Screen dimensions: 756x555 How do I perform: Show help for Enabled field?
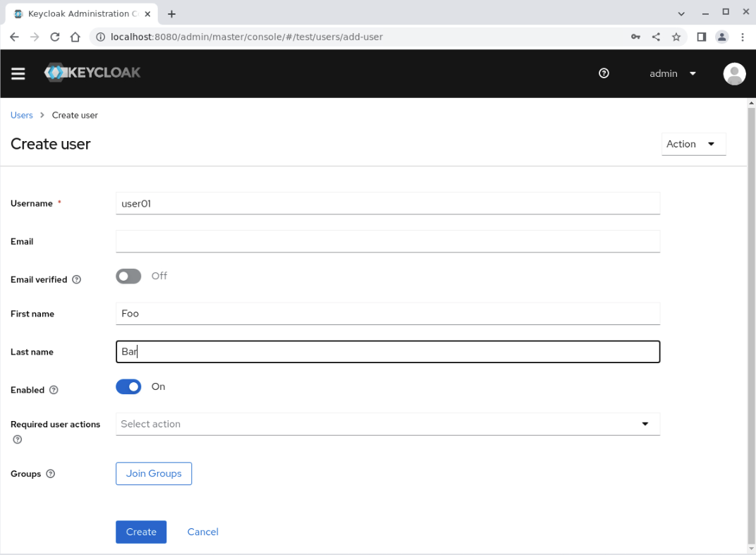point(54,390)
